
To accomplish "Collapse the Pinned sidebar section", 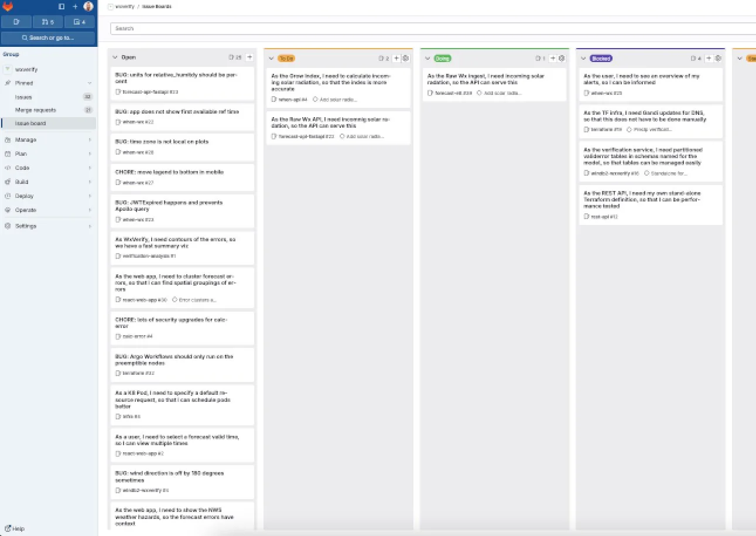I will pyautogui.click(x=48, y=83).
